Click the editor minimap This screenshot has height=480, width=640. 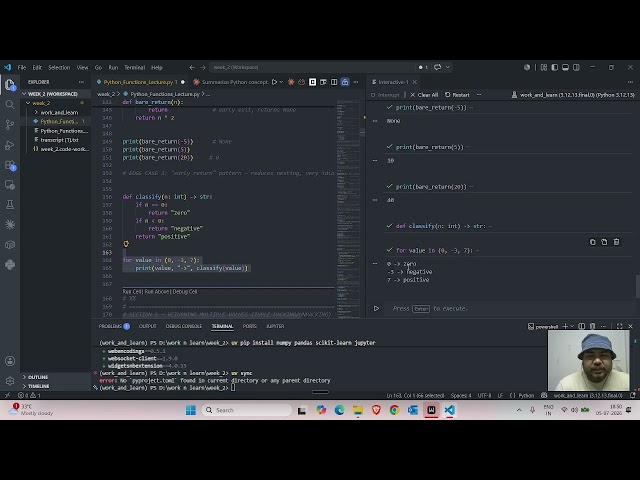(x=348, y=208)
